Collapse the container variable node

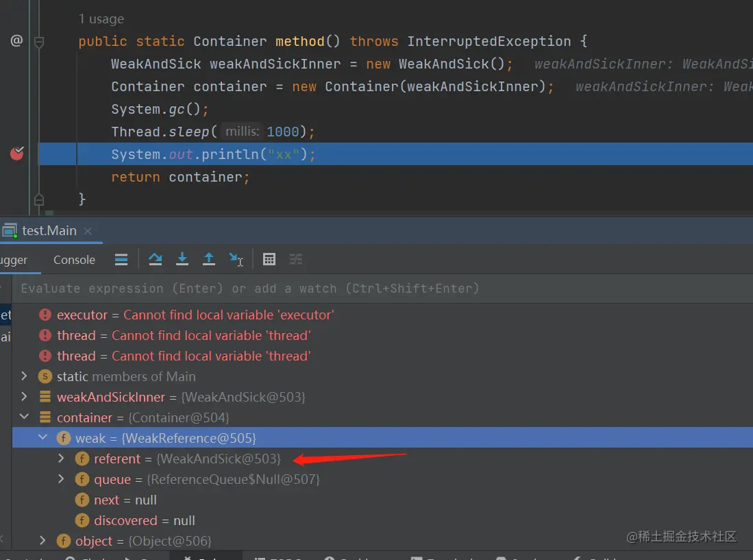[x=24, y=416]
